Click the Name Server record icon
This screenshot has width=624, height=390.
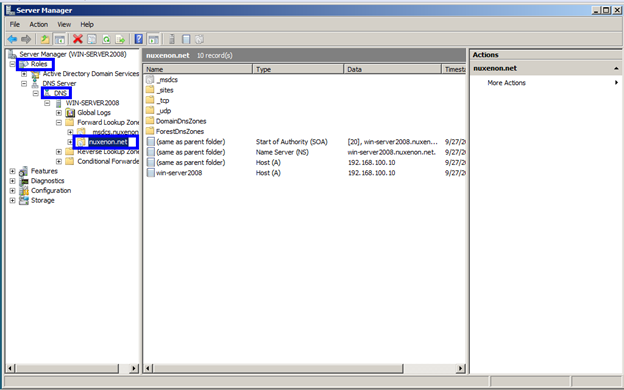click(150, 152)
